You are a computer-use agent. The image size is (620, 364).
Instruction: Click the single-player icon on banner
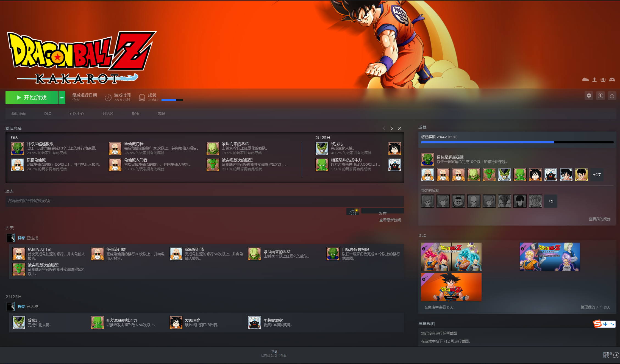point(594,80)
